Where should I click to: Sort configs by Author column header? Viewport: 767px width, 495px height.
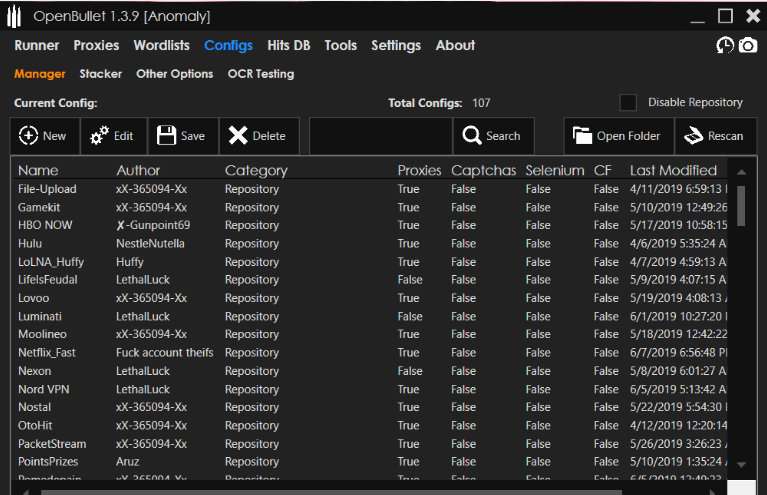point(138,170)
